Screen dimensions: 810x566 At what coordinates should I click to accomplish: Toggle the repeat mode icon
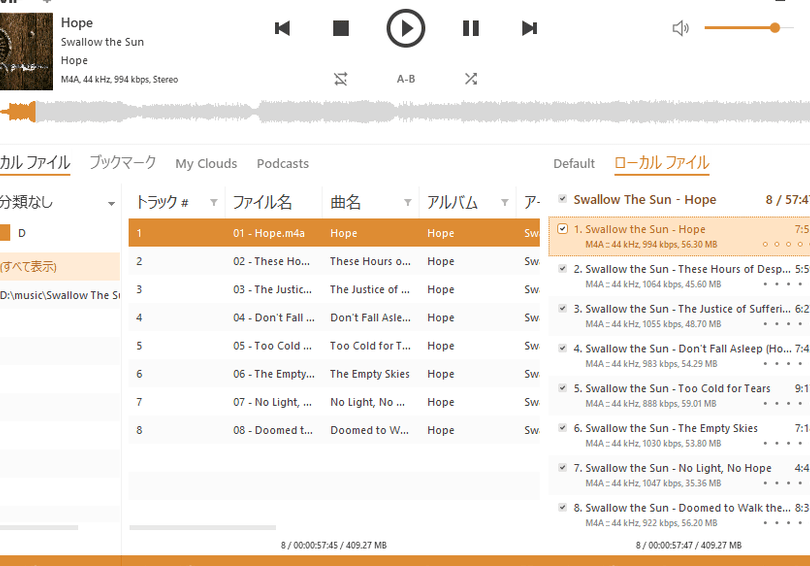(x=340, y=79)
